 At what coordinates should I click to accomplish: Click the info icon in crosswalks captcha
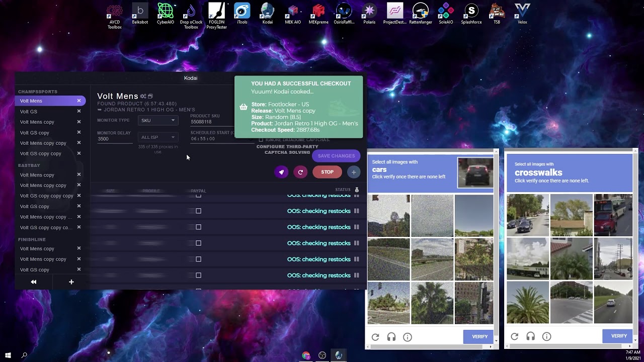pos(546,336)
